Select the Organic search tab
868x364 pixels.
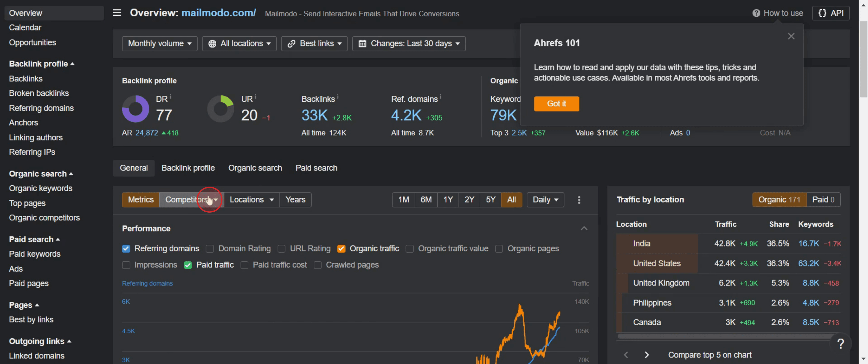point(255,168)
